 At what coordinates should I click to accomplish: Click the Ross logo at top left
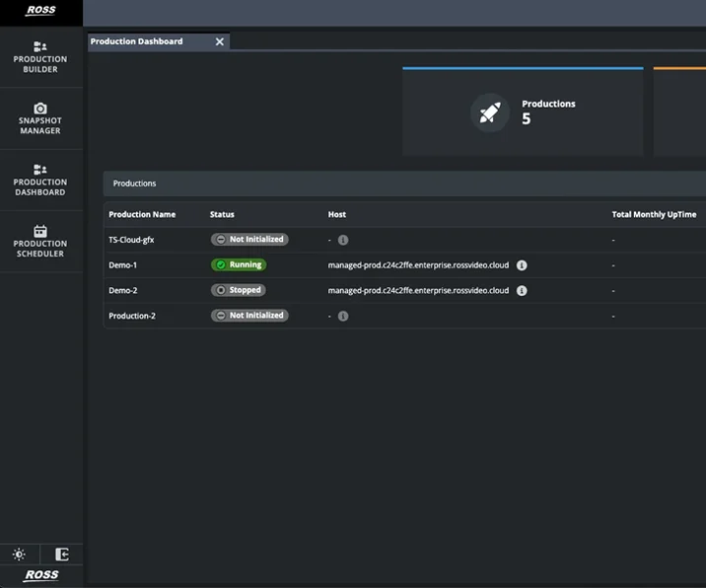(x=41, y=11)
